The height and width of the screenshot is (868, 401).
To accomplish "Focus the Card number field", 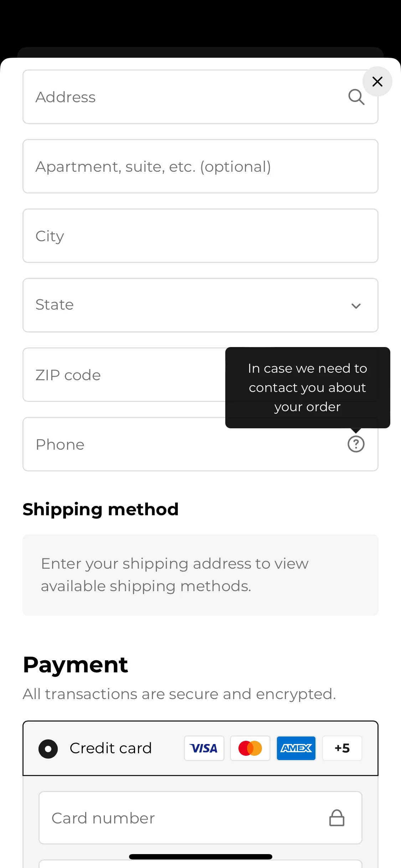I will coord(200,818).
